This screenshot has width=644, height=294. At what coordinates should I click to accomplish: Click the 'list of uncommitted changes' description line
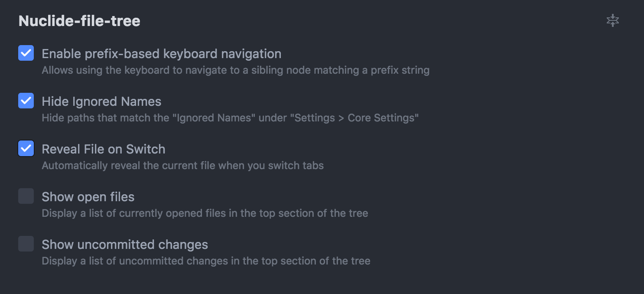point(206,261)
